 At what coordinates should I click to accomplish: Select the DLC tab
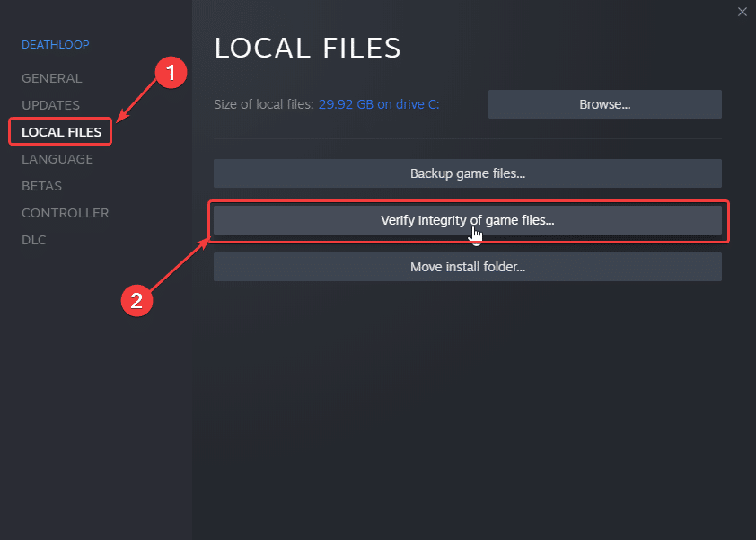pyautogui.click(x=34, y=240)
